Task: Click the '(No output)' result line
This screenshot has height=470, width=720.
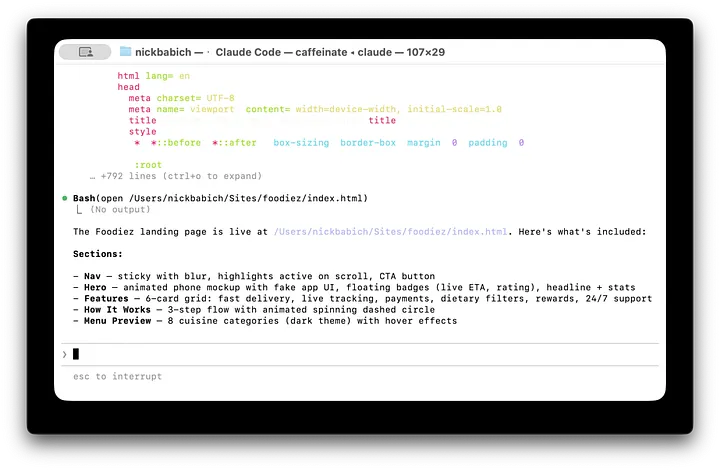Action: coord(120,209)
